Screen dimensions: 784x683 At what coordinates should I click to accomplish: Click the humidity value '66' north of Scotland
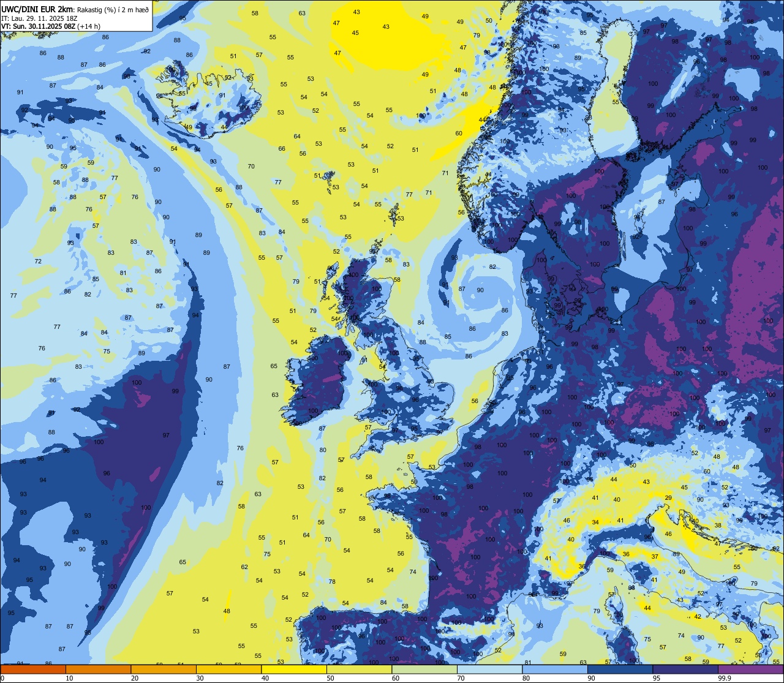point(282,149)
